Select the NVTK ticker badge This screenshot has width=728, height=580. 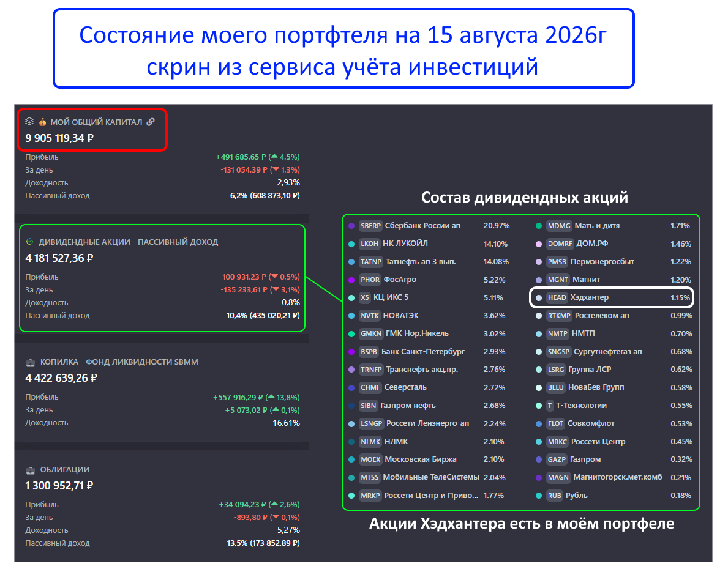[370, 316]
